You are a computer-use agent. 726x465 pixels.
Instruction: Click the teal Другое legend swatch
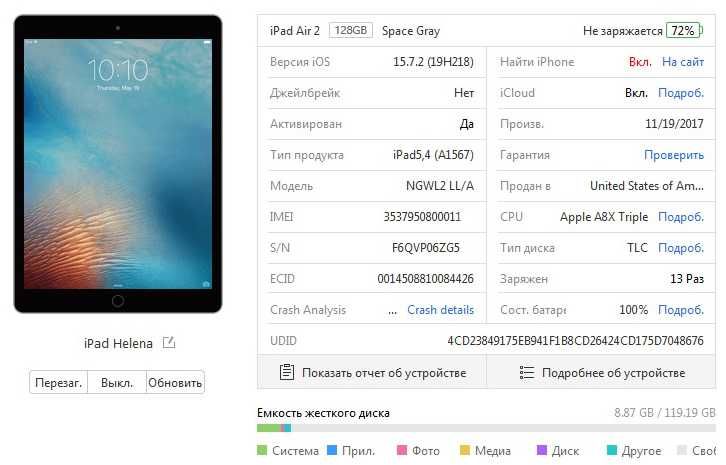pos(612,450)
